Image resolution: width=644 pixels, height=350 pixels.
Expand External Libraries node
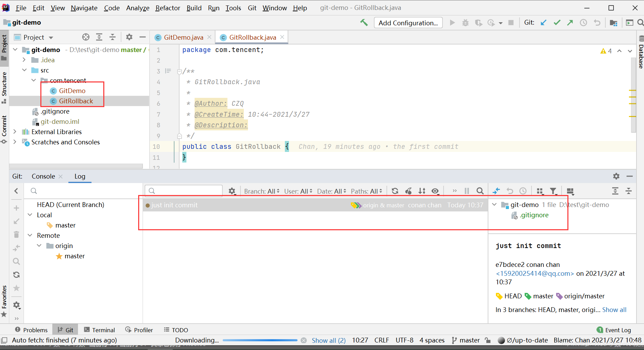click(15, 132)
